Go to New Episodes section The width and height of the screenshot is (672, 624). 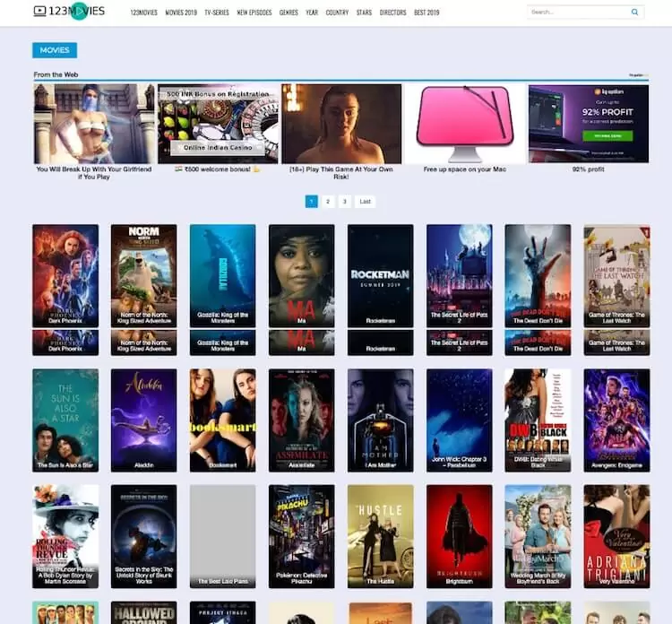pos(254,13)
